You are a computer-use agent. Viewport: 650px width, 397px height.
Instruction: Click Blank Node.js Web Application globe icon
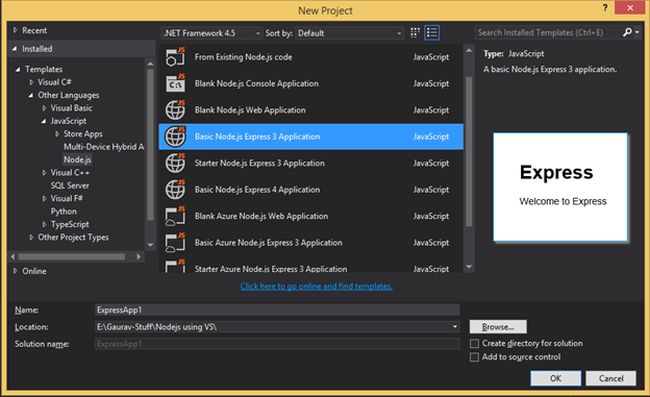(x=175, y=110)
